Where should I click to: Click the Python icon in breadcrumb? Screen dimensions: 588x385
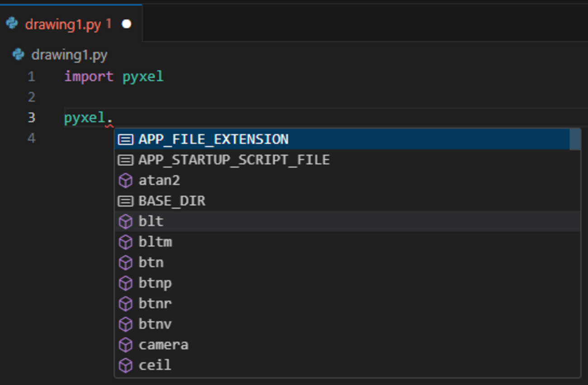(19, 55)
